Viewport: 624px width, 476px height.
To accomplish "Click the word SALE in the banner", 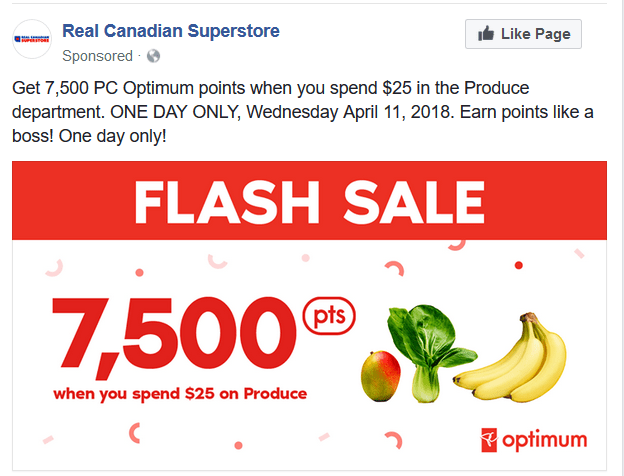I will coord(414,203).
